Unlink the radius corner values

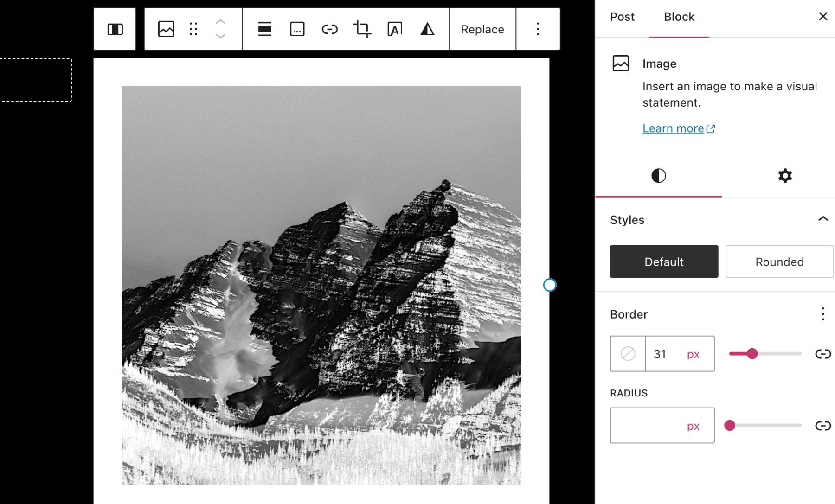[823, 425]
